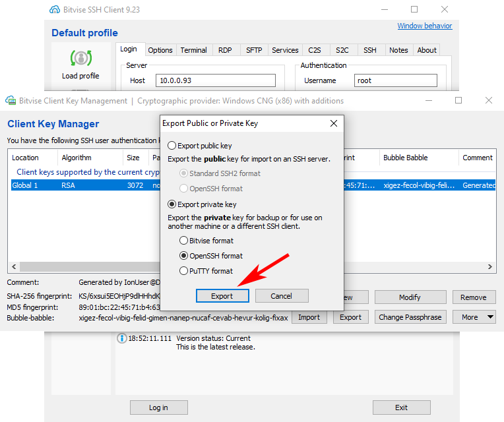Click the Load profile icon
This screenshot has width=504, height=422.
pos(81,58)
